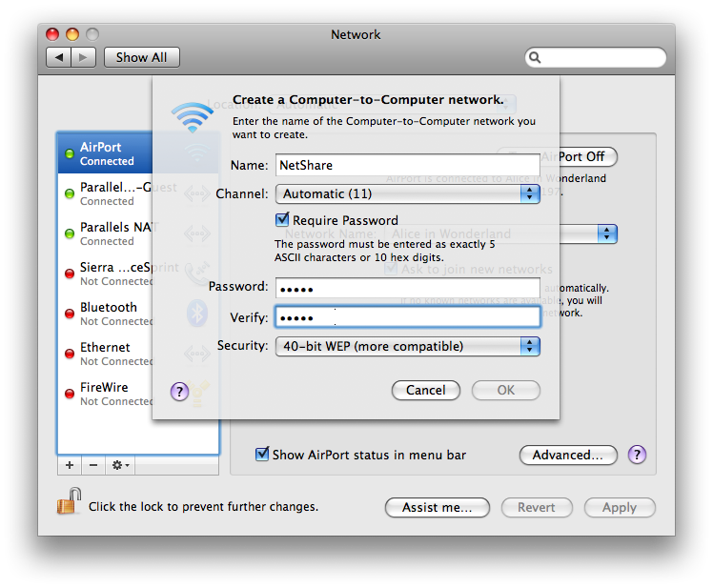This screenshot has width=713, height=588.
Task: Click red status dot next to Bluetooth
Action: pos(70,314)
